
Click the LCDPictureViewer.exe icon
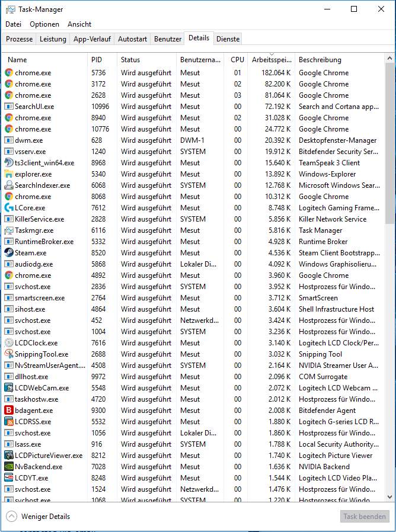click(x=9, y=456)
